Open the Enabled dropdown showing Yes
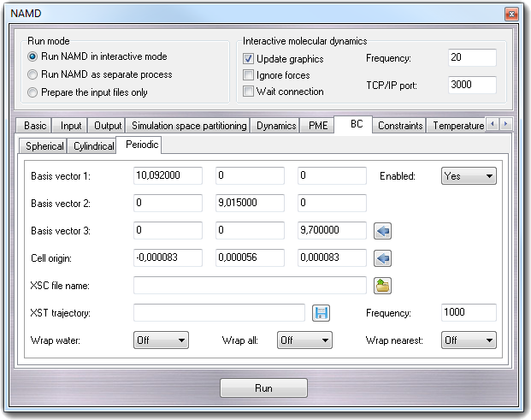The width and height of the screenshot is (531, 420). tap(469, 176)
